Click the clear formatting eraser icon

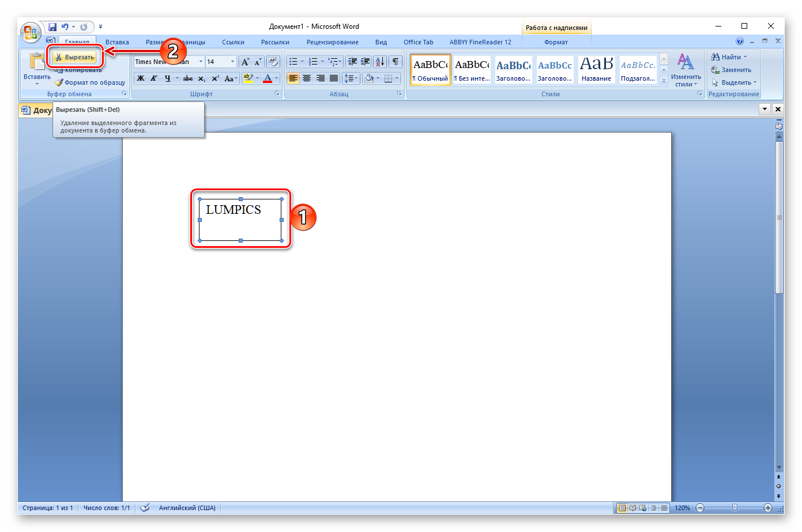point(273,62)
